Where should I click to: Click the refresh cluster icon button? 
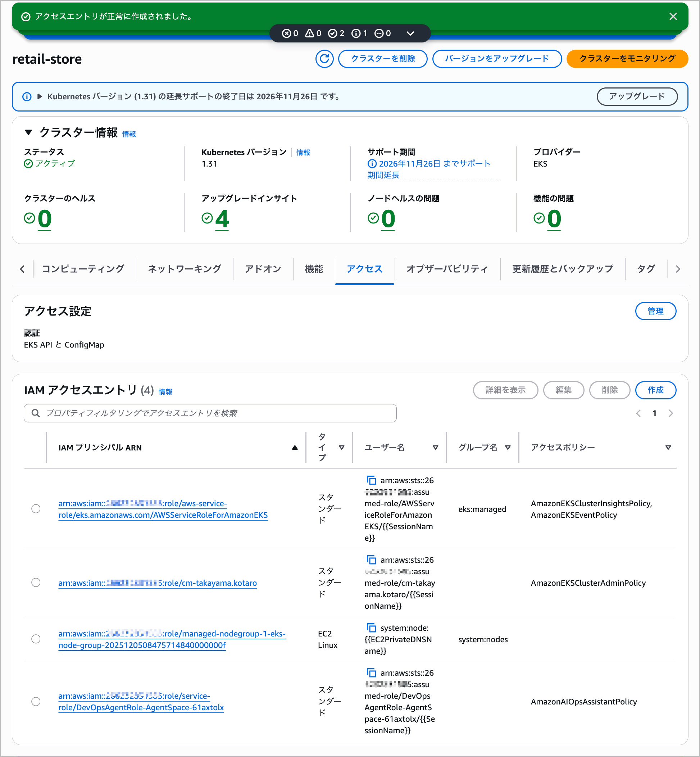click(324, 59)
